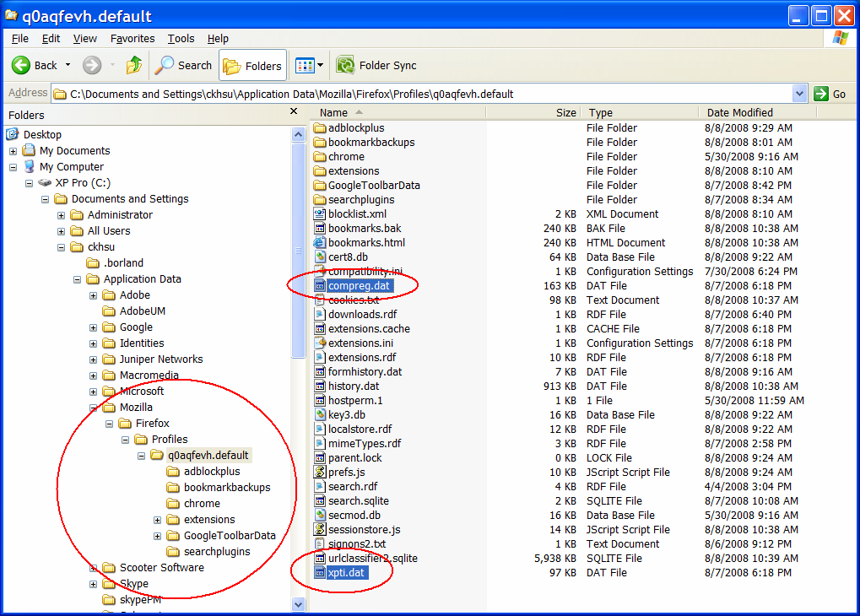Screen dimensions: 860x616
Task: Select Scooter Software in folder tree
Action: 162,568
